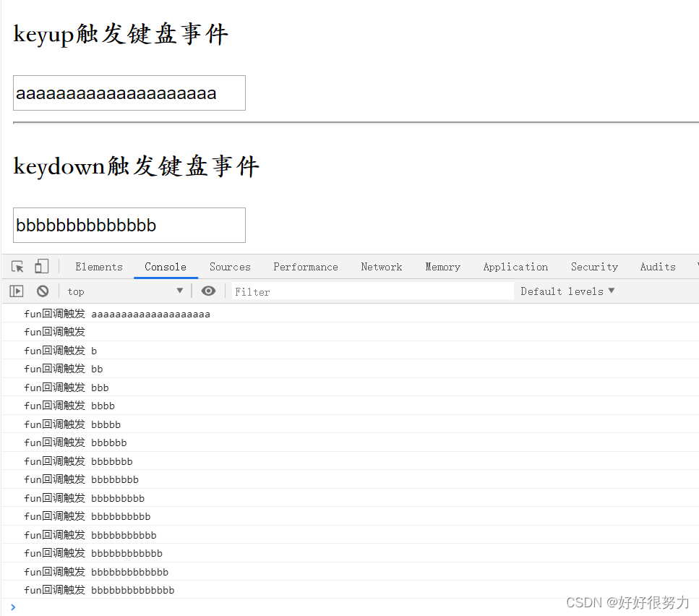Select the log line showing single b

[351, 351]
